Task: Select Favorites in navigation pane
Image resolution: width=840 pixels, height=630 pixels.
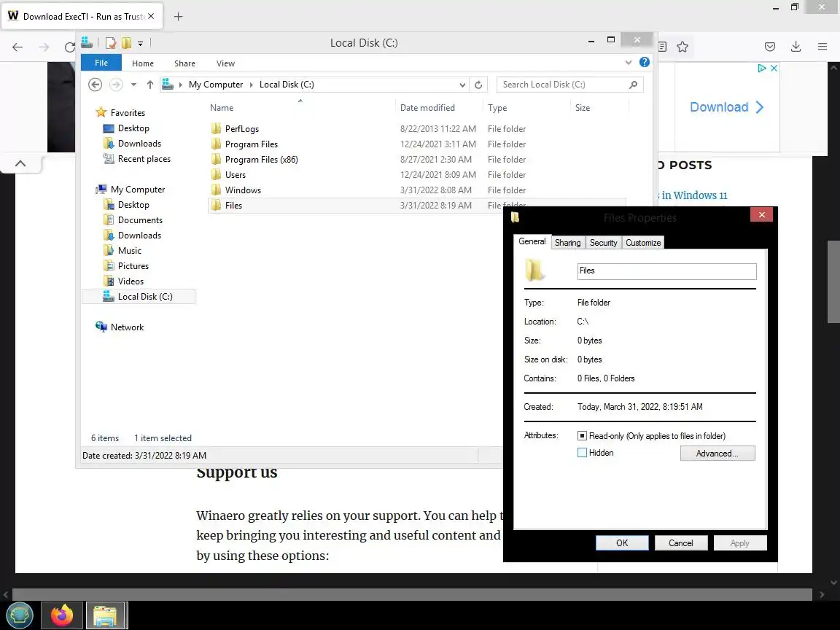Action: (128, 112)
